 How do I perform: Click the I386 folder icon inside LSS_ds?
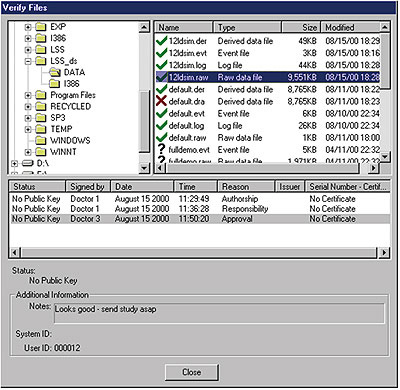[54, 84]
